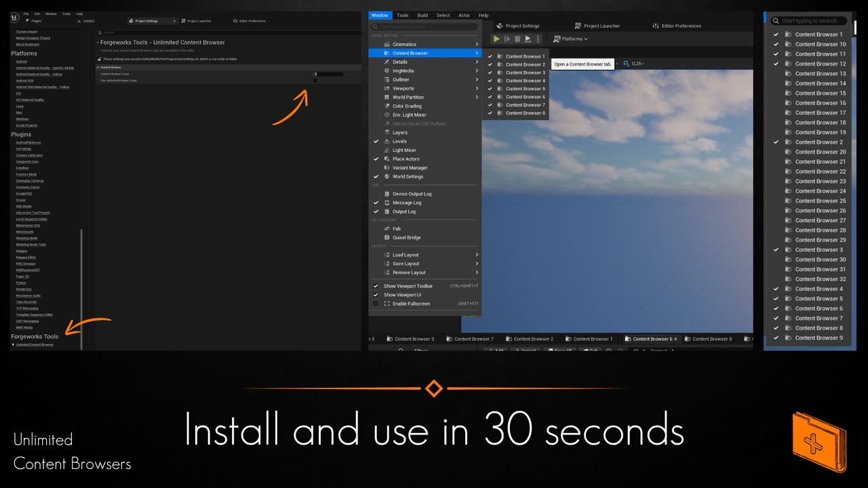Tick the Use Unlimited Browser Count checkbox

pos(315,81)
